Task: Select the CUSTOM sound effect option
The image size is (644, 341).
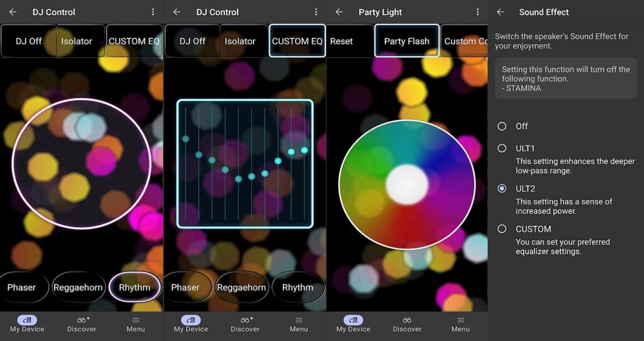Action: click(x=502, y=229)
